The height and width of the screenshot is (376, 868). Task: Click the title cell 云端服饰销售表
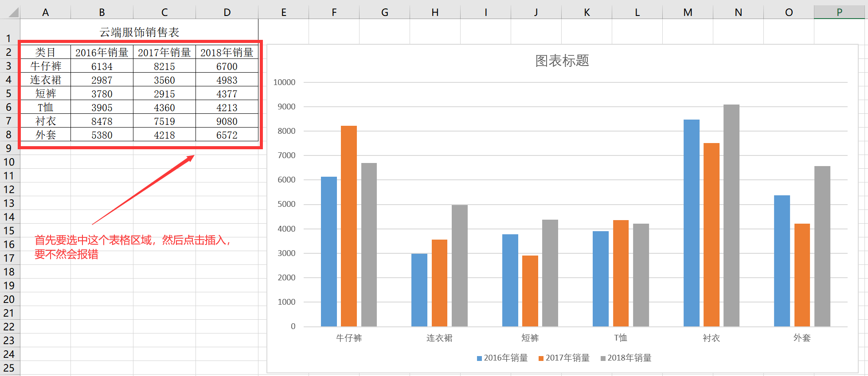[139, 32]
